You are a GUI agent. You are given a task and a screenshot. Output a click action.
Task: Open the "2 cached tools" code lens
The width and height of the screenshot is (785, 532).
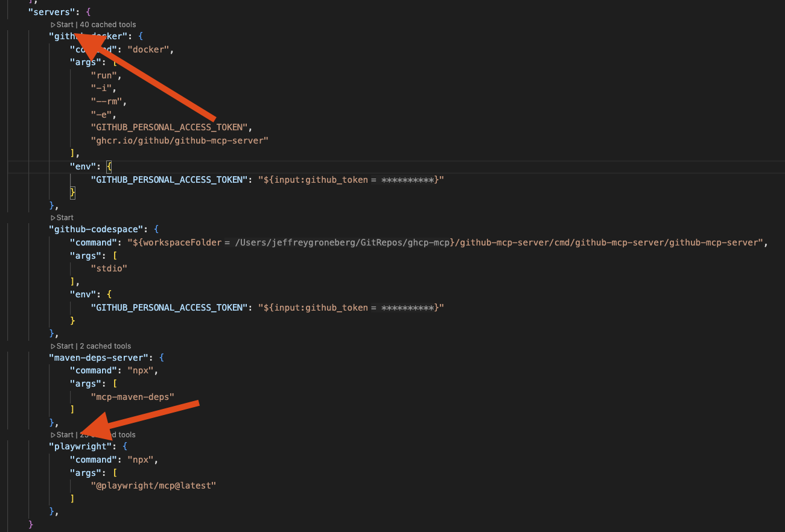(x=106, y=346)
